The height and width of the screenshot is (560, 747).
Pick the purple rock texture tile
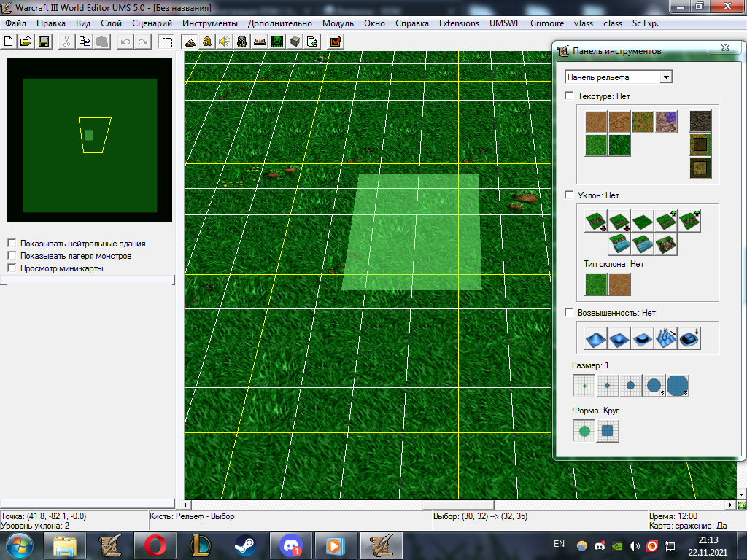pos(665,122)
